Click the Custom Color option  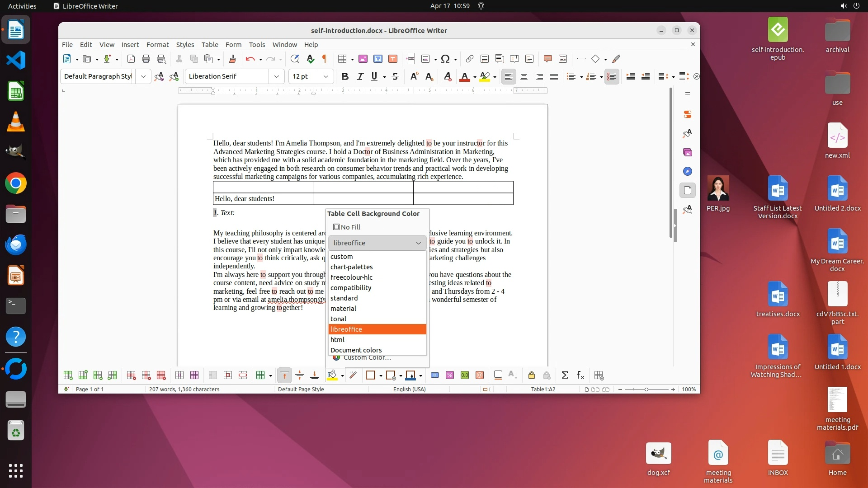(367, 358)
